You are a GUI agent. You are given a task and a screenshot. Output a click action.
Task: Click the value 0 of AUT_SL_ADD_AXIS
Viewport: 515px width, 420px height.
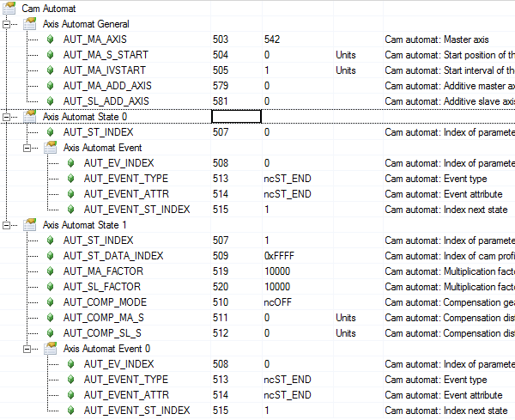(267, 100)
